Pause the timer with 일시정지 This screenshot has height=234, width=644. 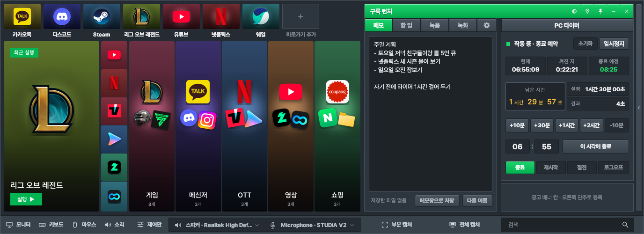pyautogui.click(x=614, y=44)
